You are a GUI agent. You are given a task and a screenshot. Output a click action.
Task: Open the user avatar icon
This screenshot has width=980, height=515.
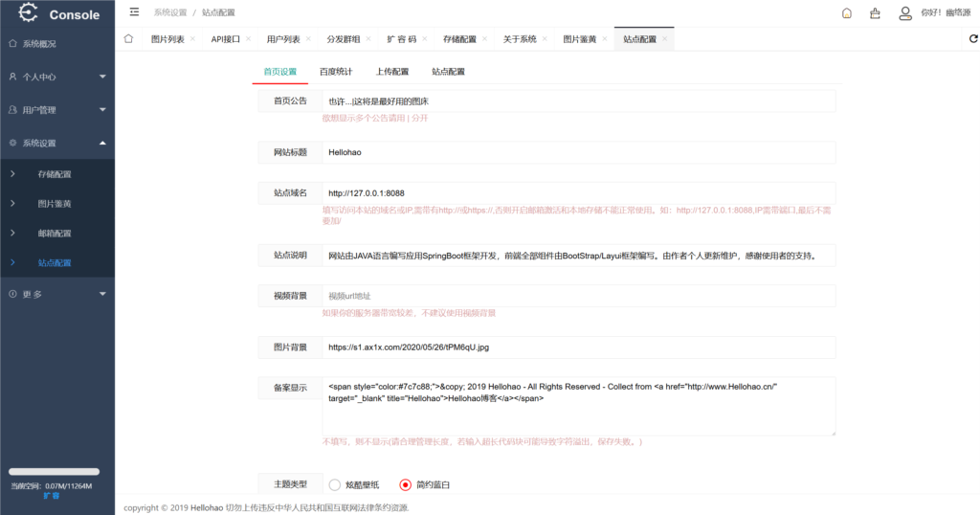tap(905, 13)
